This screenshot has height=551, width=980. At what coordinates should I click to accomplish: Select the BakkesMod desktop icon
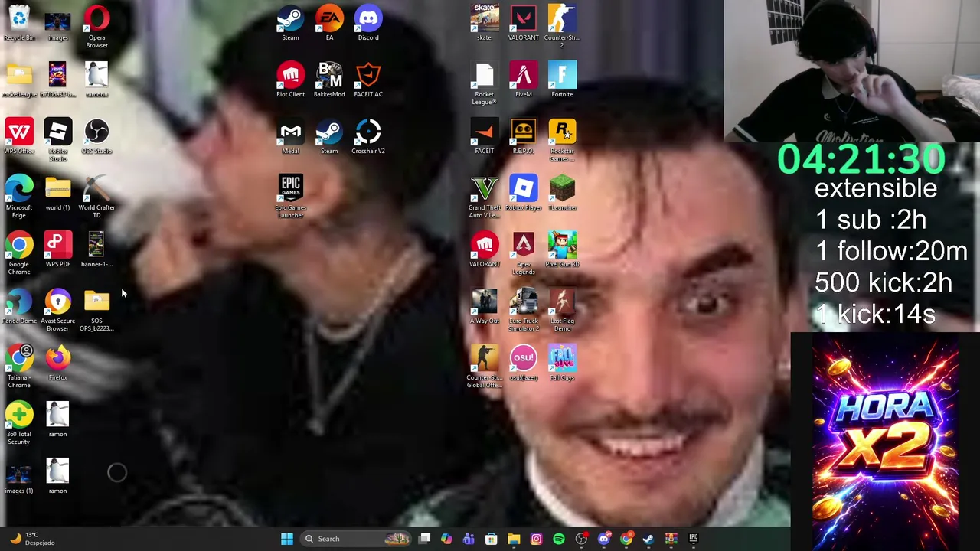[329, 80]
